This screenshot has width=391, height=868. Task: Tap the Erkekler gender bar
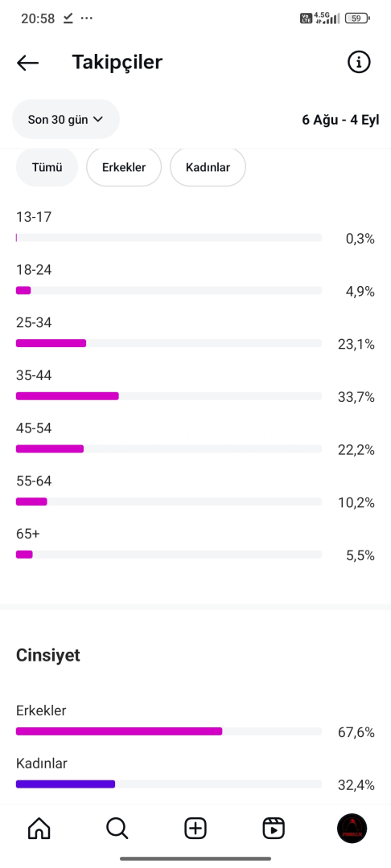(169, 731)
